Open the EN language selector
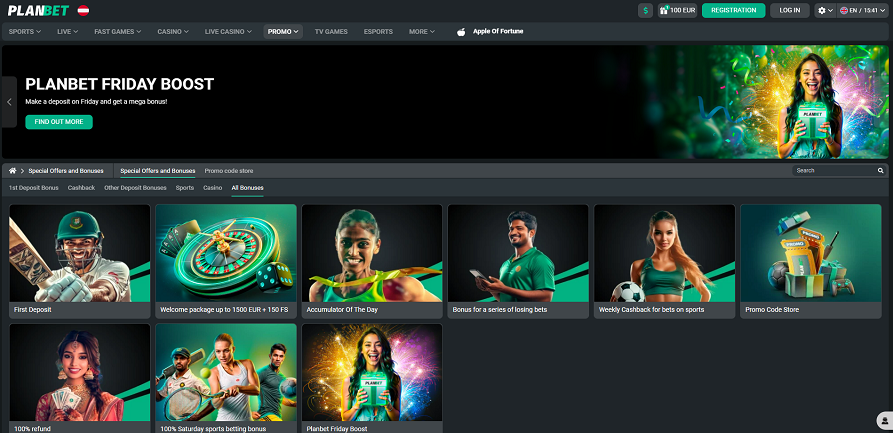 pyautogui.click(x=862, y=10)
